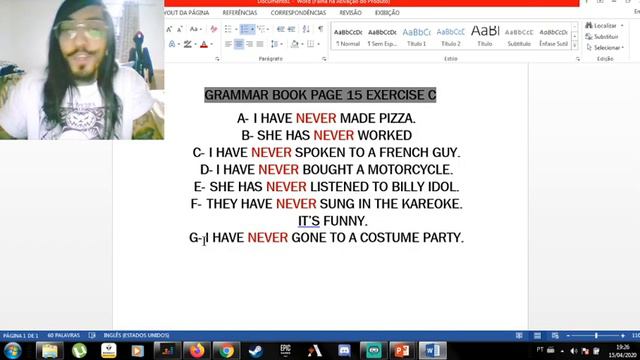Viewport: 640px width, 360px height.
Task: Switch to Read Mode view in status bar
Action: tap(519, 335)
